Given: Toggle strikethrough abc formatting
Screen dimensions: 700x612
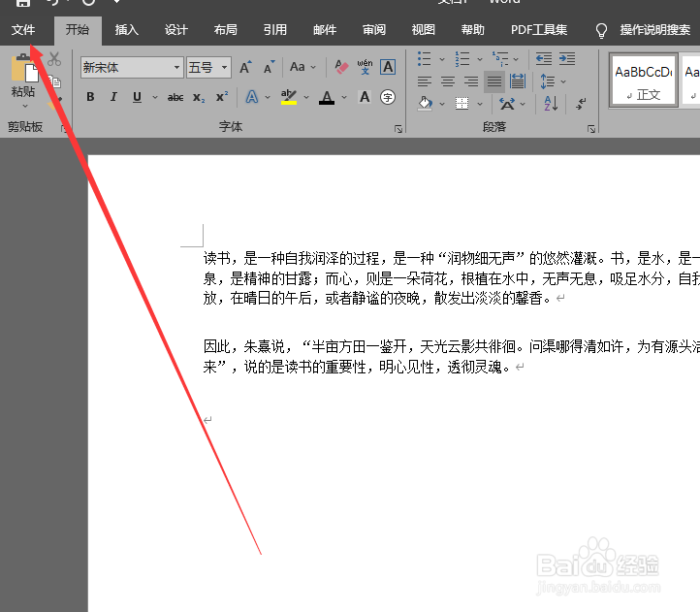Looking at the screenshot, I should (x=175, y=97).
